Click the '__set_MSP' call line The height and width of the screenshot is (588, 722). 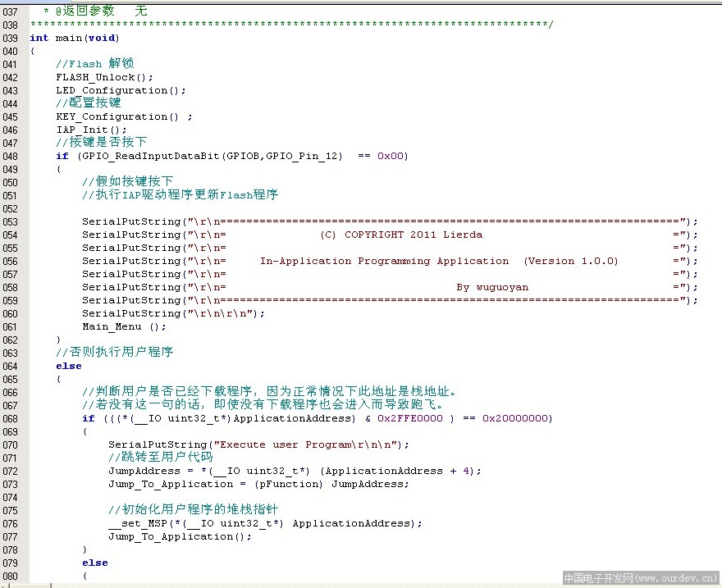click(265, 523)
